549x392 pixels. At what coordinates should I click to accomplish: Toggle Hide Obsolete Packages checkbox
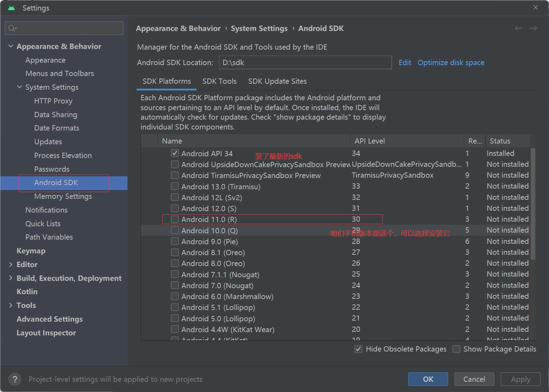click(x=358, y=349)
